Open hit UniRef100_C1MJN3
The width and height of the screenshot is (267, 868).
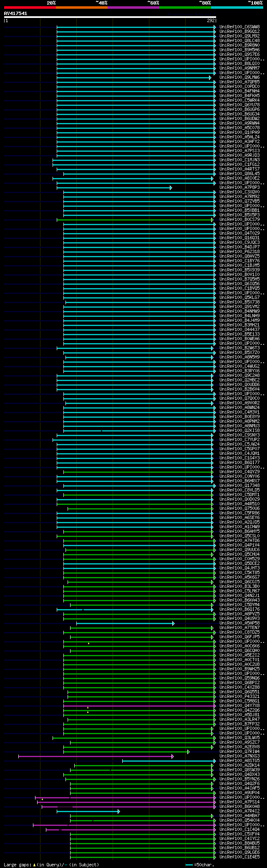click(239, 160)
